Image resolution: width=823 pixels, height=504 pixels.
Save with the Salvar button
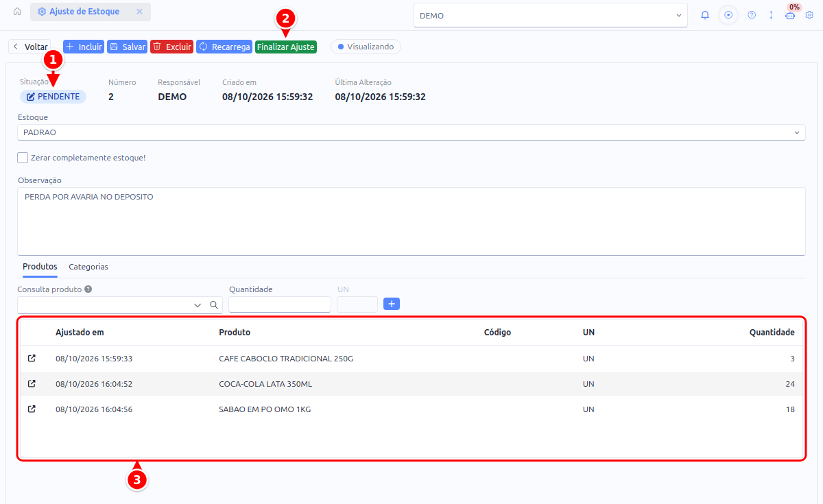127,47
